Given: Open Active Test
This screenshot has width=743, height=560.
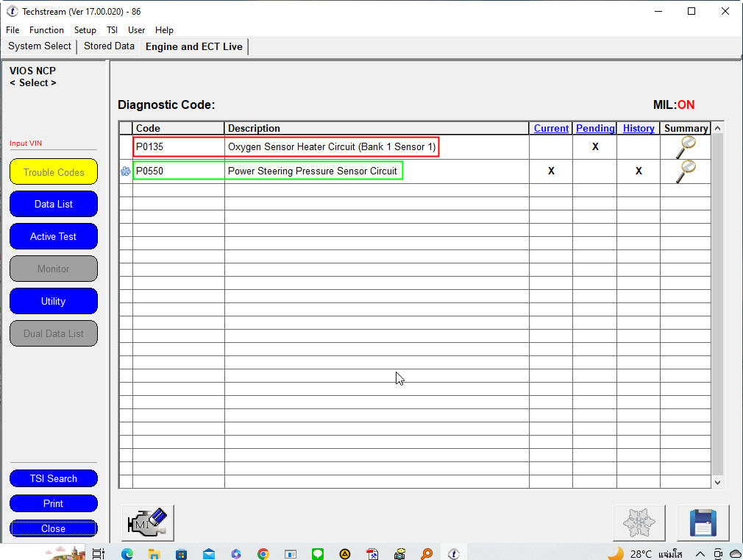Looking at the screenshot, I should (54, 236).
